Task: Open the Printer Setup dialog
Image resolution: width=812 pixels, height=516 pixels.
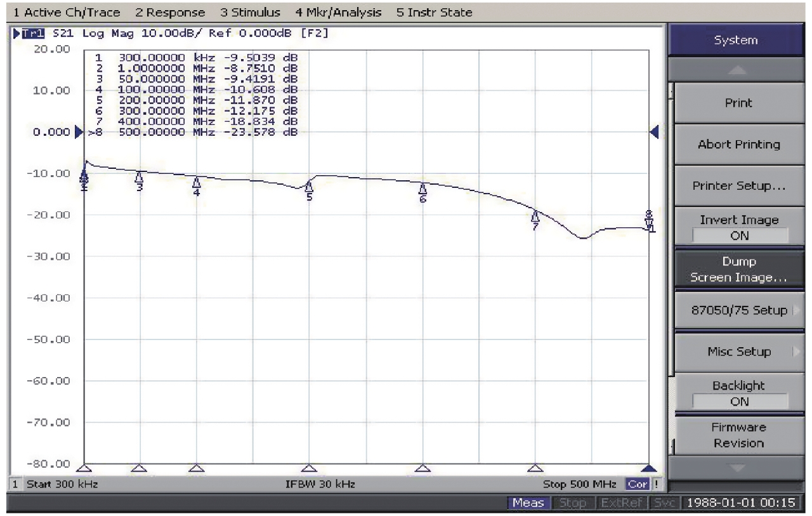Action: [739, 186]
